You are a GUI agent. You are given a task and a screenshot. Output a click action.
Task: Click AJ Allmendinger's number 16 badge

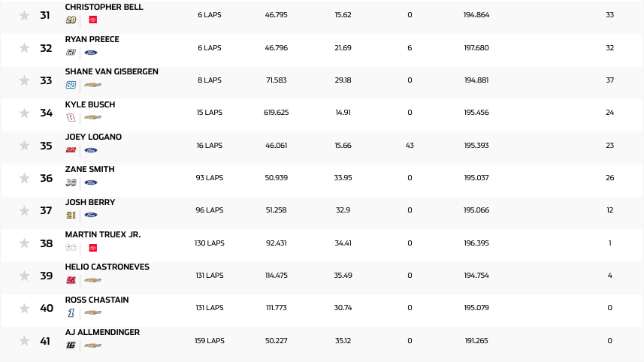(x=71, y=345)
